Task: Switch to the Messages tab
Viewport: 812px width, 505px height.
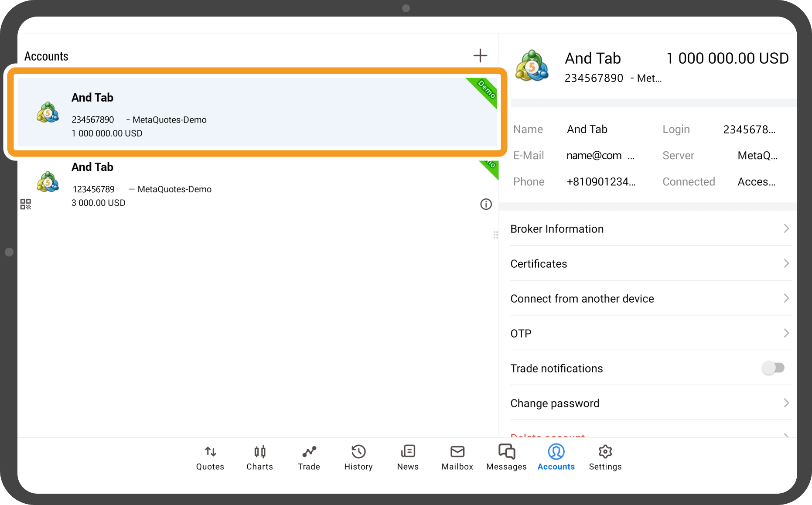Action: click(x=506, y=457)
